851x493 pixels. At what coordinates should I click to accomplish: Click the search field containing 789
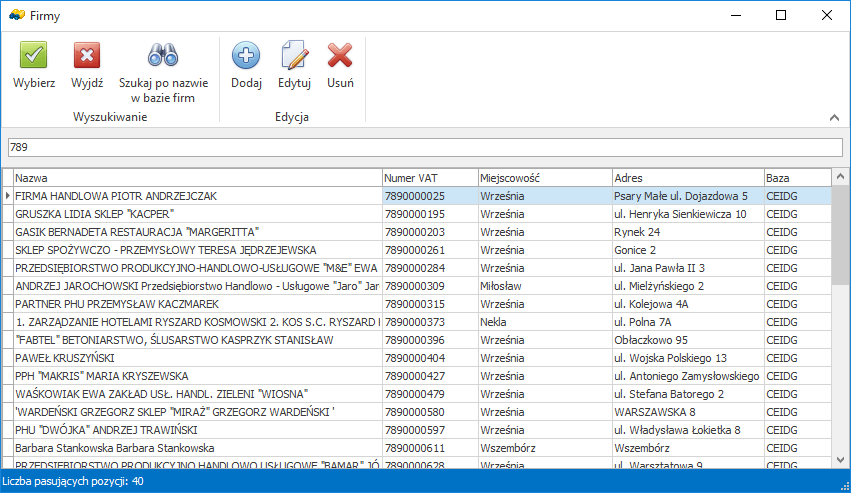click(x=424, y=148)
